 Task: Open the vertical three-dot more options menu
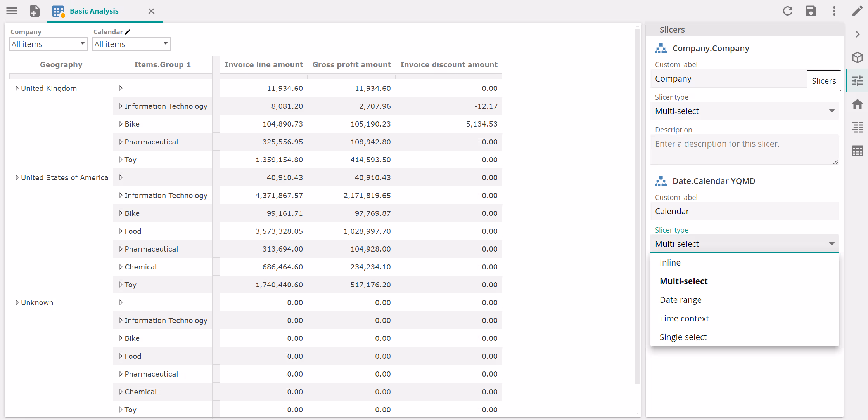pyautogui.click(x=834, y=11)
